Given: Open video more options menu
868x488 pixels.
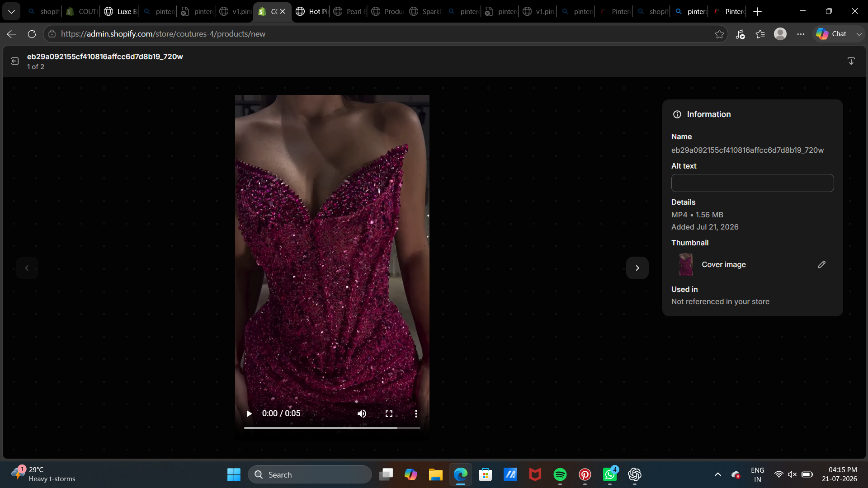Looking at the screenshot, I should tap(416, 413).
